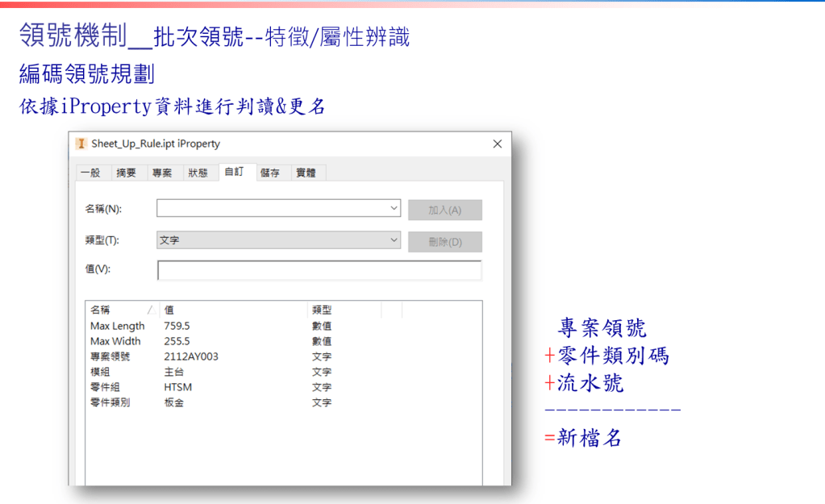Screen dimensions: 825x504
Task: Open the 類型(T) dropdown showing 文字
Action: pyautogui.click(x=394, y=240)
